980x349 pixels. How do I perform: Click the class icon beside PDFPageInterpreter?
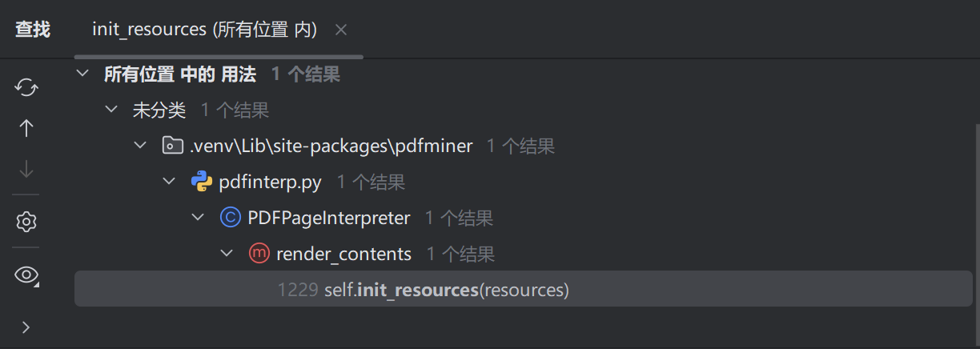(230, 218)
